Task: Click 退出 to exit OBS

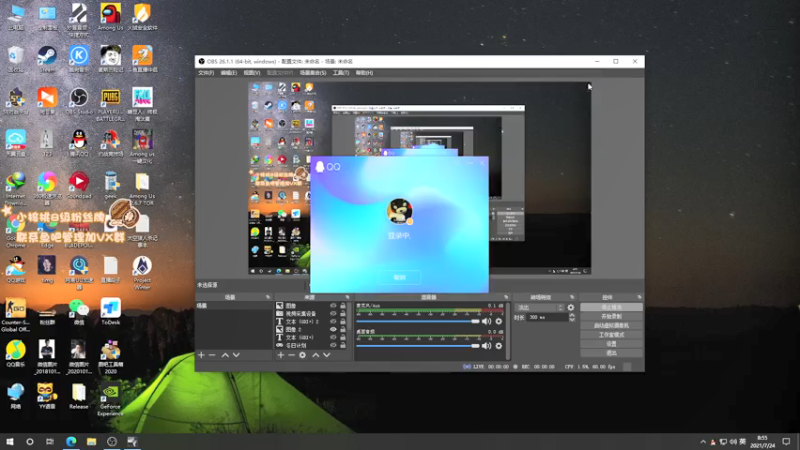Action: pos(611,353)
